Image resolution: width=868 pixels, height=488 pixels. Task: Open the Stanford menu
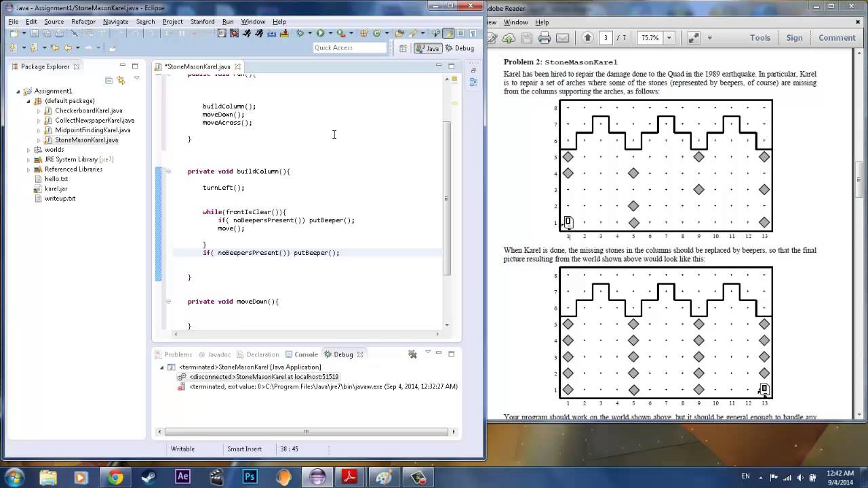pos(202,22)
